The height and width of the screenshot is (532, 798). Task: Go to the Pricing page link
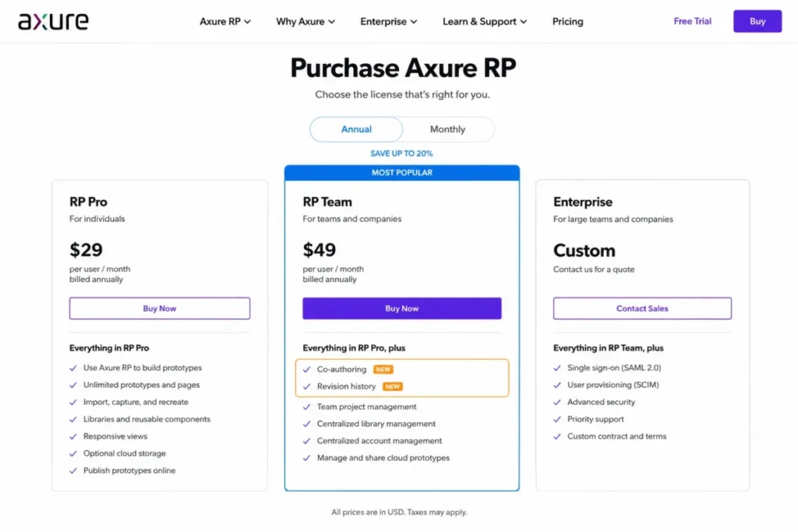pyautogui.click(x=568, y=21)
